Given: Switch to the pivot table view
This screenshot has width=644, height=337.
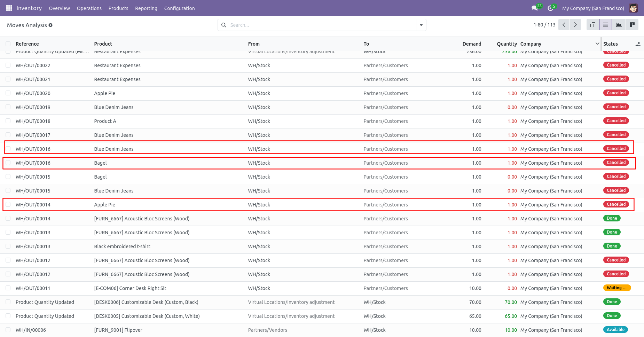Looking at the screenshot, I should (593, 25).
